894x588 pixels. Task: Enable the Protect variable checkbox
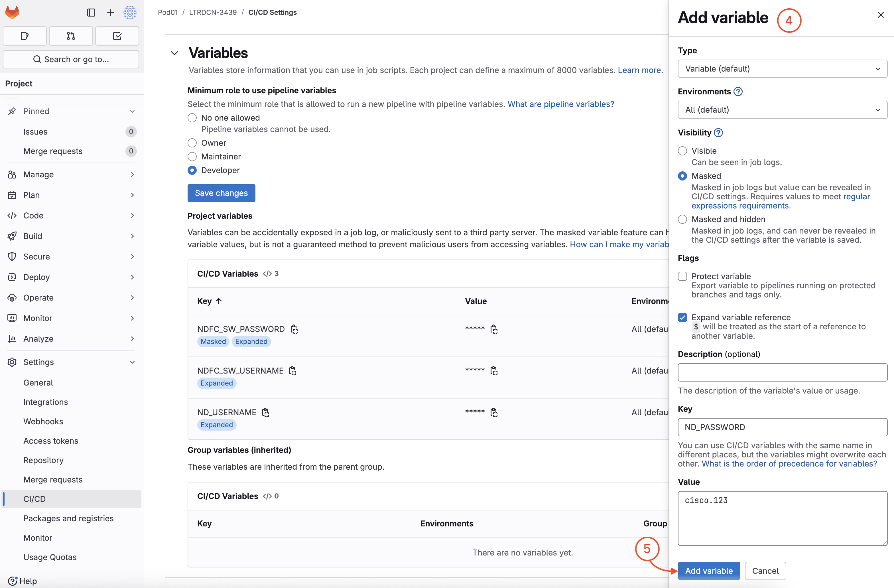click(682, 276)
